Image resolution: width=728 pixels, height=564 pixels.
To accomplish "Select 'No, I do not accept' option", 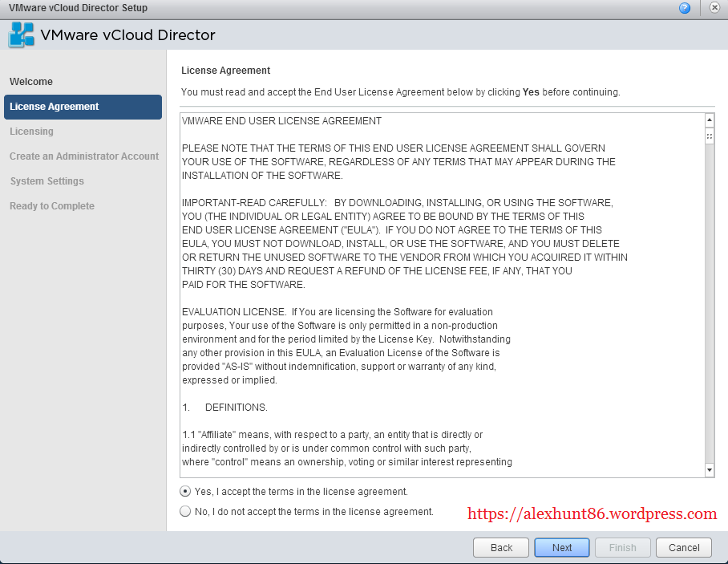I will tap(186, 511).
